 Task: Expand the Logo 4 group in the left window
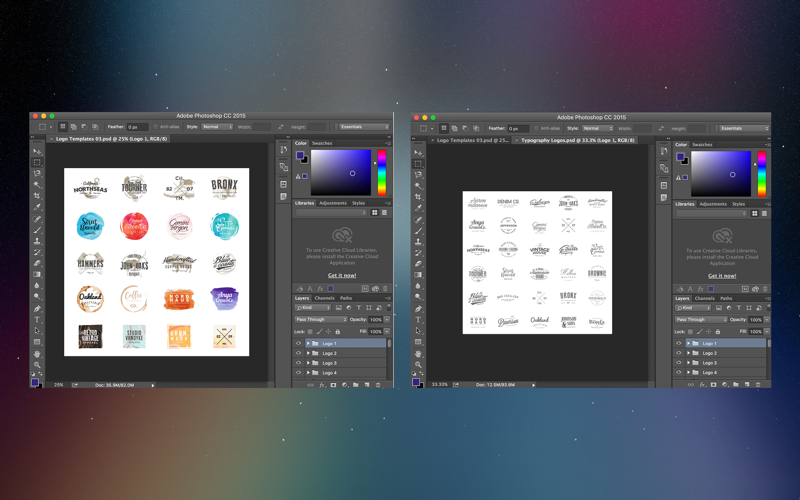pos(308,372)
